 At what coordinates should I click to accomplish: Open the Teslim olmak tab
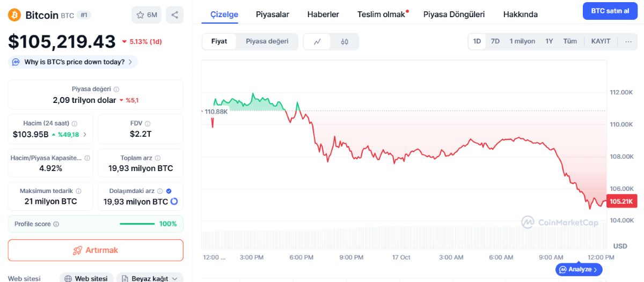(381, 14)
